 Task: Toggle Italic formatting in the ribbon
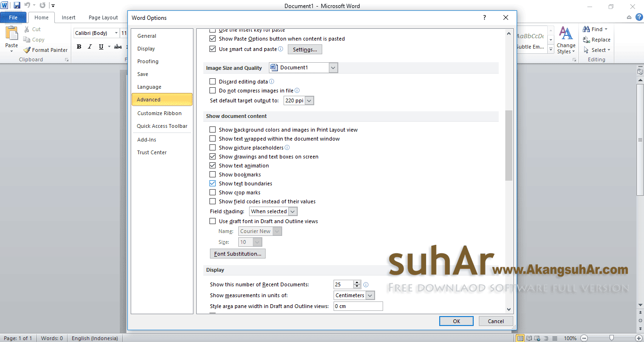tap(90, 47)
